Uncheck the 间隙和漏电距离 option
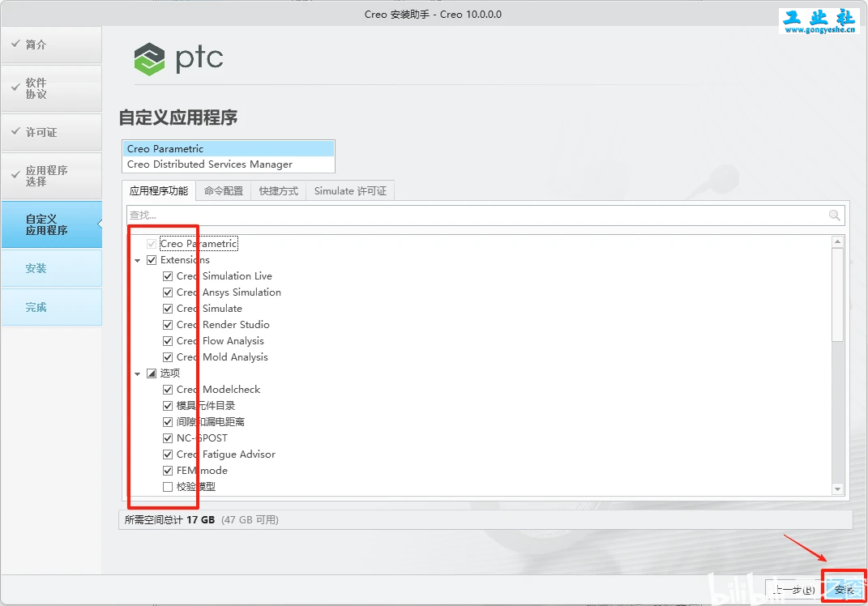868x606 pixels. pos(168,422)
